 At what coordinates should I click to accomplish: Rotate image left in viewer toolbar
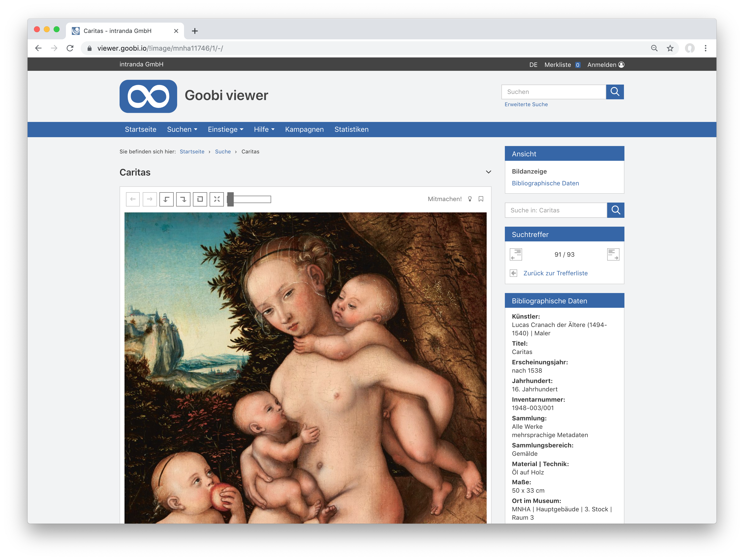[x=167, y=199]
